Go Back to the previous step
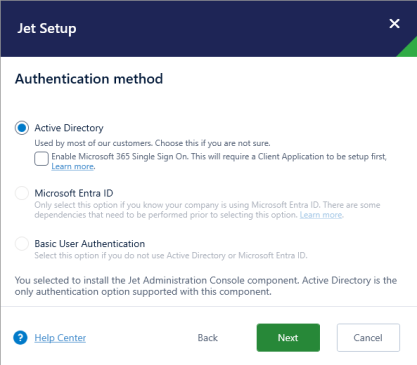Screen dimensions: 417x365 click(x=208, y=338)
